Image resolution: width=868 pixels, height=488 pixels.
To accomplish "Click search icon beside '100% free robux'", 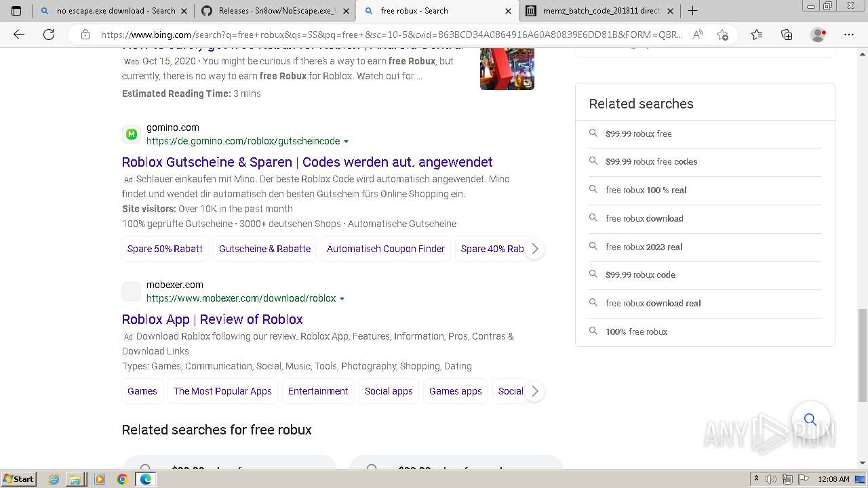I will 593,331.
